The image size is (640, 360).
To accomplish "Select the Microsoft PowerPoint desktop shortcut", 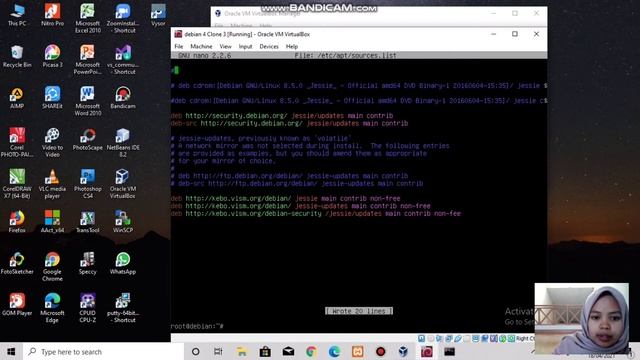I will [87, 60].
